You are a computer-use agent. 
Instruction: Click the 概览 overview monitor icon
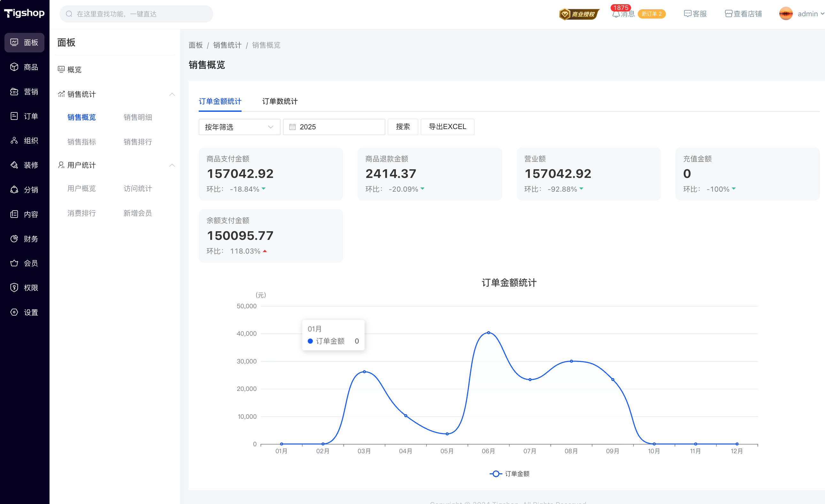click(61, 69)
